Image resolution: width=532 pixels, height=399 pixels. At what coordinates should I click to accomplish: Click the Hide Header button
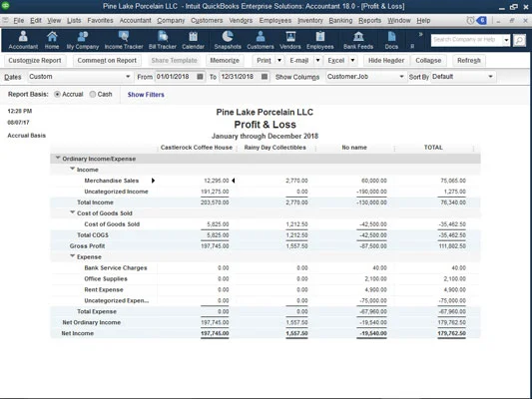(x=386, y=60)
